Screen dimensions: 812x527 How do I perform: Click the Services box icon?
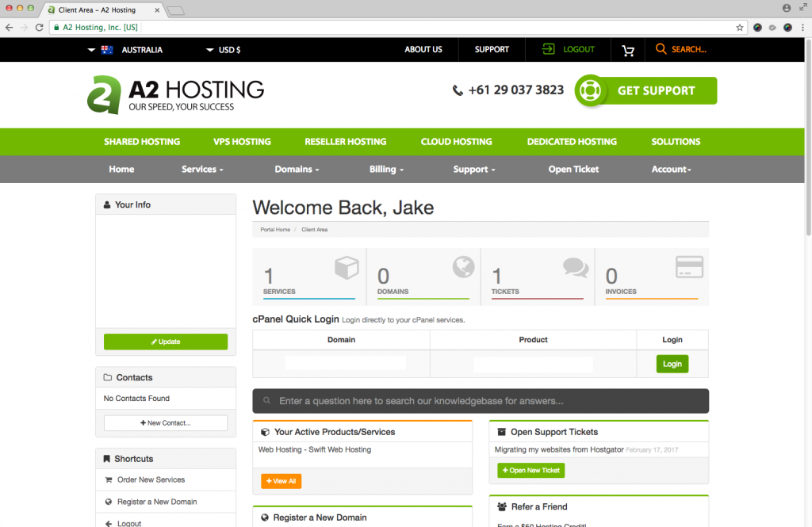pos(347,268)
